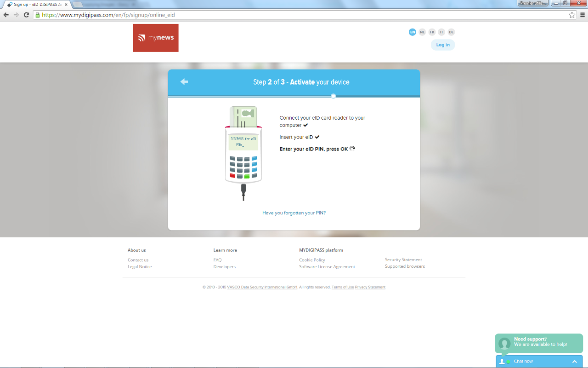
Task: Click the 'MYDIGIPASS platform' footer heading
Action: point(321,250)
